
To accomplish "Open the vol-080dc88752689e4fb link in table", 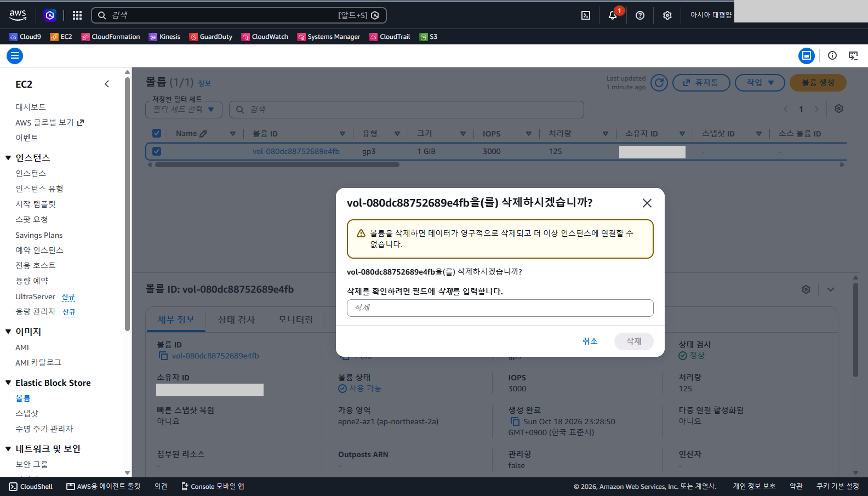I will [296, 151].
